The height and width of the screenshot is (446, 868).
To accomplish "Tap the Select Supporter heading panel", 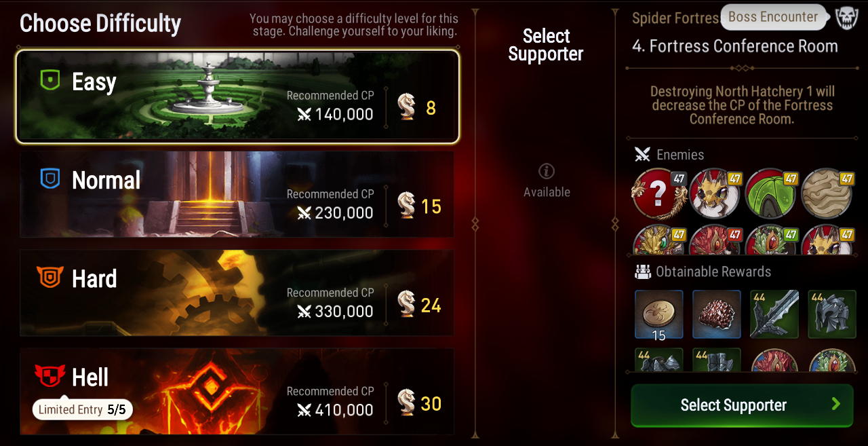I will tap(546, 45).
